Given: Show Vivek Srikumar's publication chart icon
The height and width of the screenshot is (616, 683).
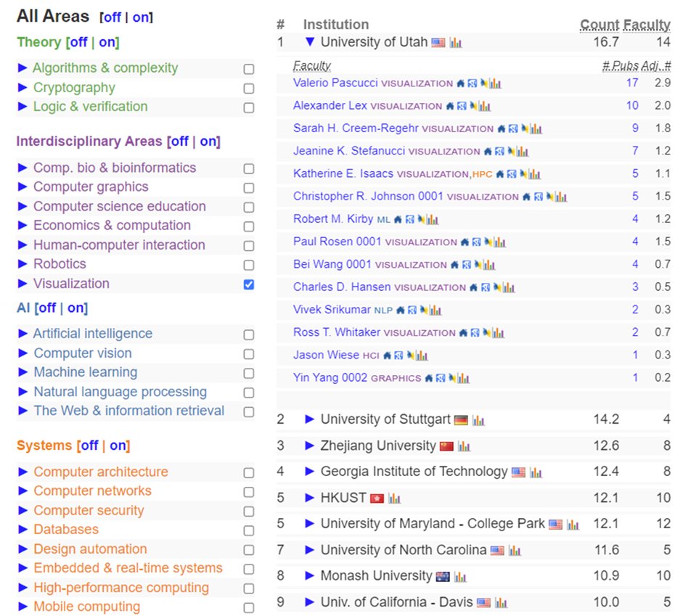Looking at the screenshot, I should [435, 310].
